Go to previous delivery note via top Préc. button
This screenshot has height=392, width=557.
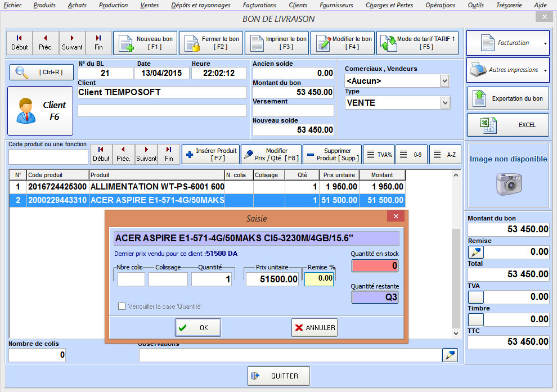[x=46, y=43]
